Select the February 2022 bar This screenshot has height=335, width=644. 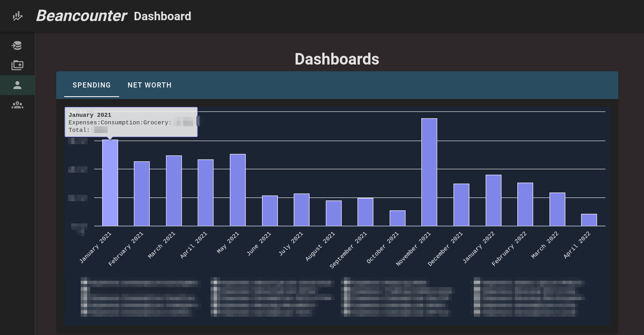525,204
